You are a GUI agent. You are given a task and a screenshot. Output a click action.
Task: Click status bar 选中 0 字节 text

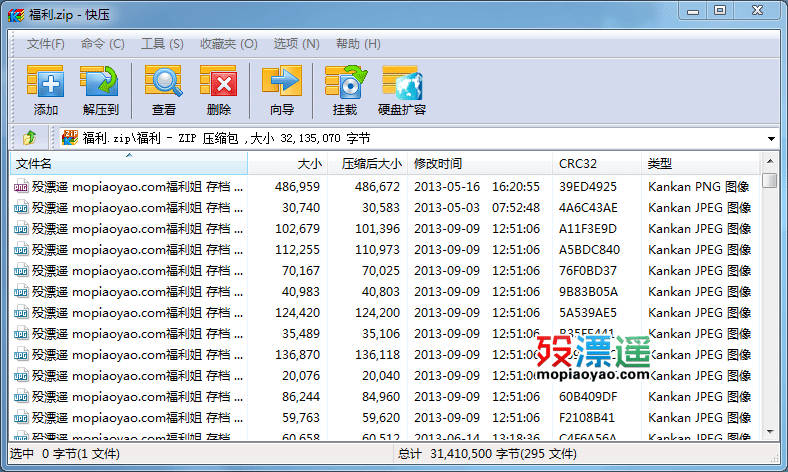point(65,454)
